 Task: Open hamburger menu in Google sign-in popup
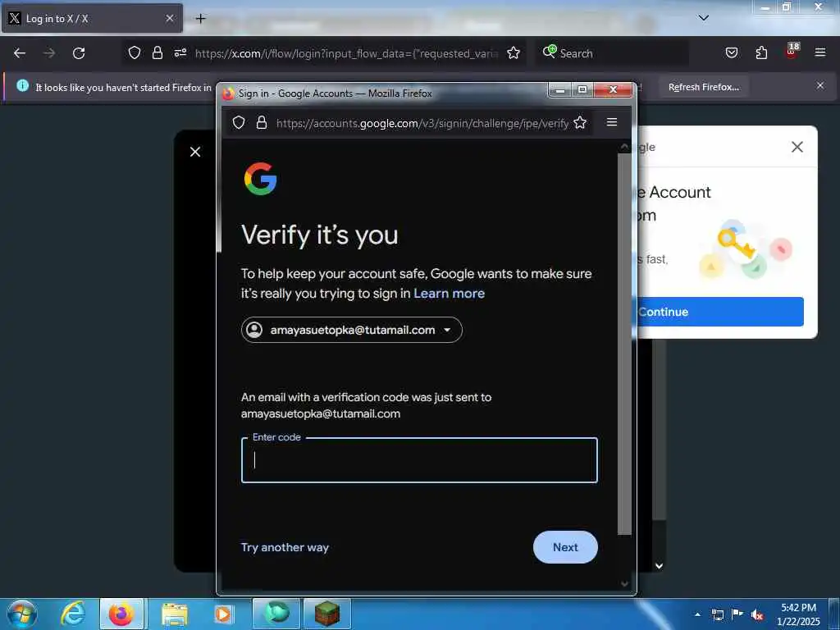612,122
